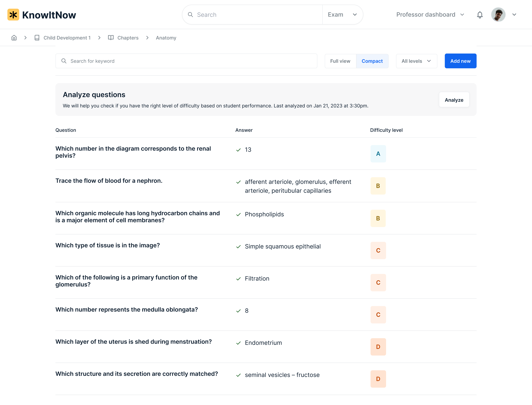Expand the profile menu chevron
This screenshot has width=532, height=405.
514,15
